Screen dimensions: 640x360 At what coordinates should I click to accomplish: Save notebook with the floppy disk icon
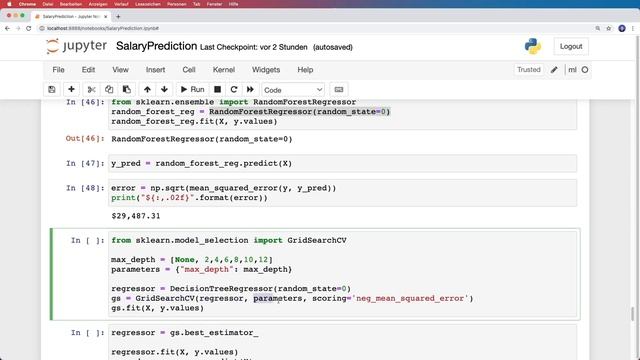point(52,89)
